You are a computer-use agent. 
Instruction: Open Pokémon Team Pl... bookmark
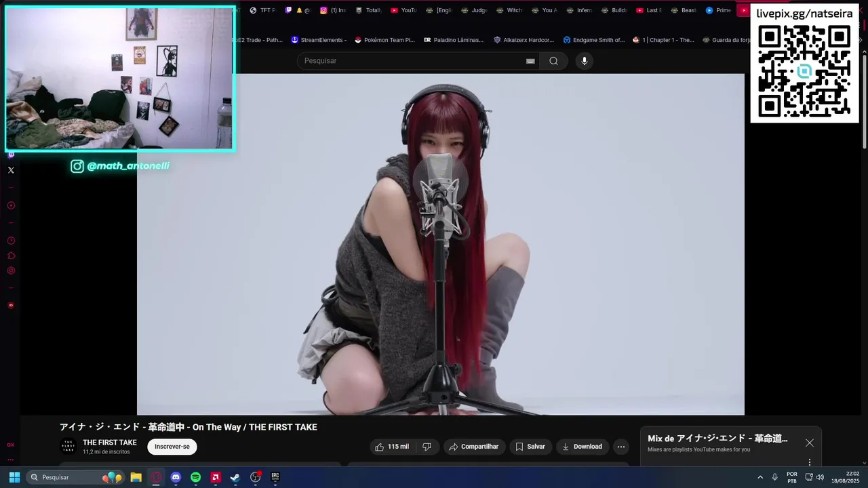coord(384,40)
